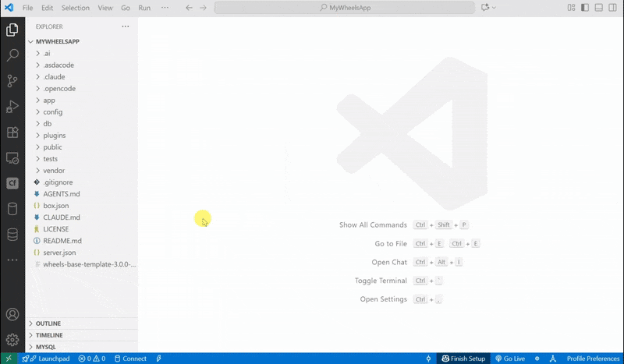Expand the plugins folder
624x364 pixels.
(x=82, y=136)
